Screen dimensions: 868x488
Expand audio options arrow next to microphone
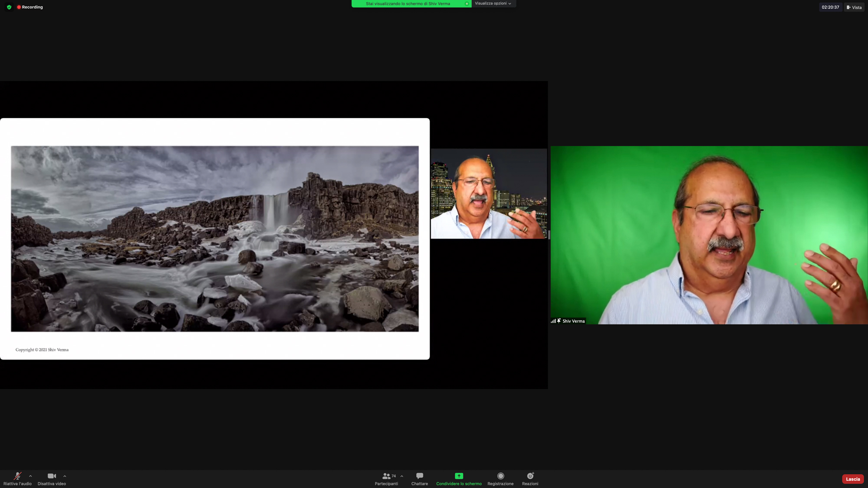(x=30, y=476)
